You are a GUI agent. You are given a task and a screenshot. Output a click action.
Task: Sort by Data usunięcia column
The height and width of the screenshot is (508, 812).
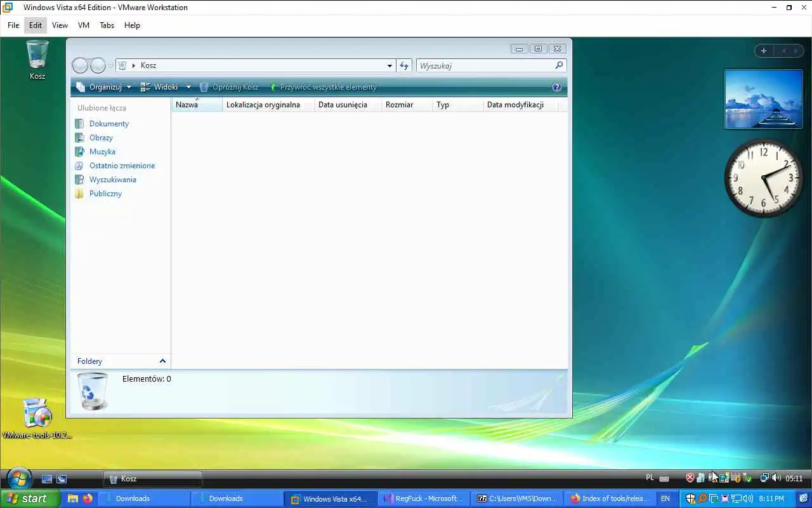tap(348, 105)
